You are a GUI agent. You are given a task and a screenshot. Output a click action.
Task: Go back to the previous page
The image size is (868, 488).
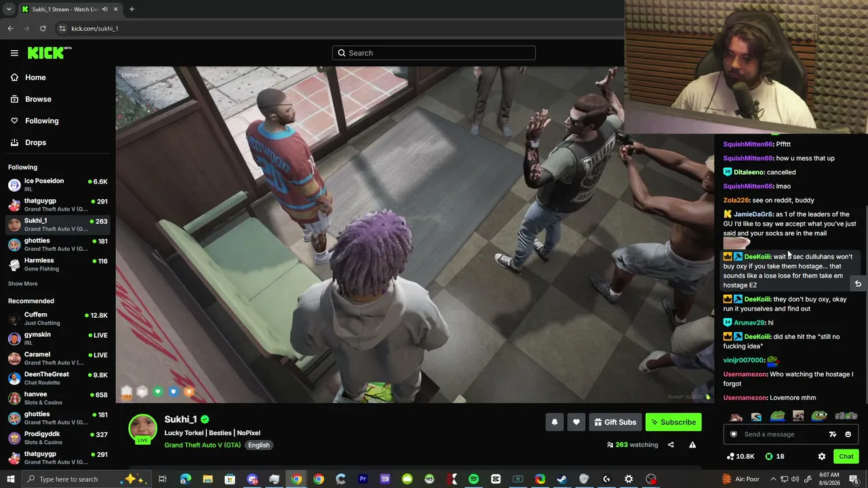pos(10,28)
